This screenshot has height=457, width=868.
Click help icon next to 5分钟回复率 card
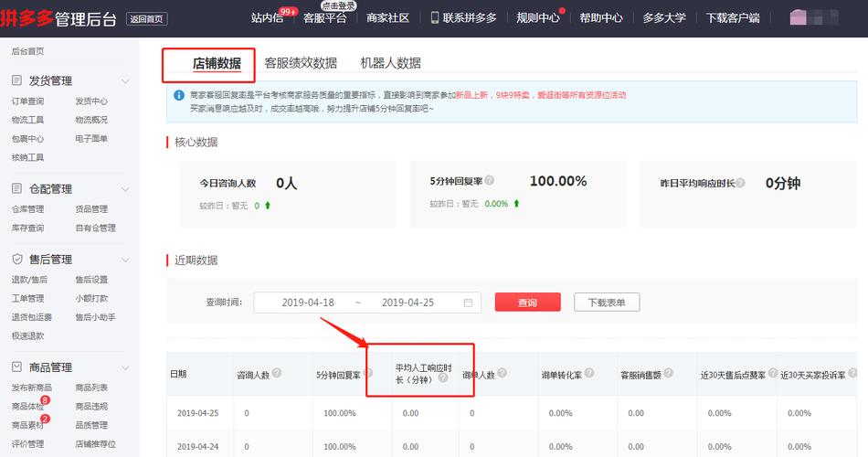pyautogui.click(x=490, y=181)
